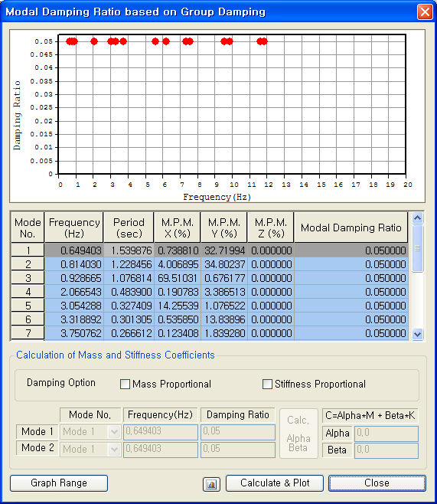Image resolution: width=437 pixels, height=504 pixels.
Task: Click the Calc. Alpha Beta button
Action: point(298,434)
